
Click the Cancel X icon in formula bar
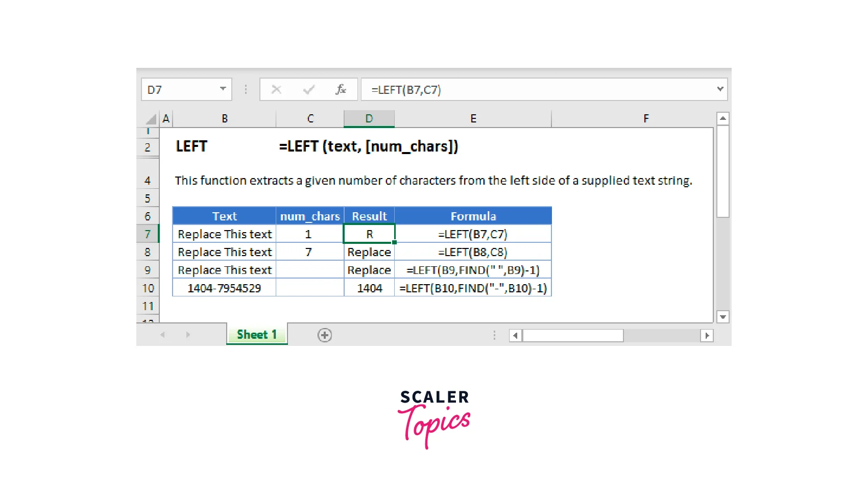coord(276,90)
